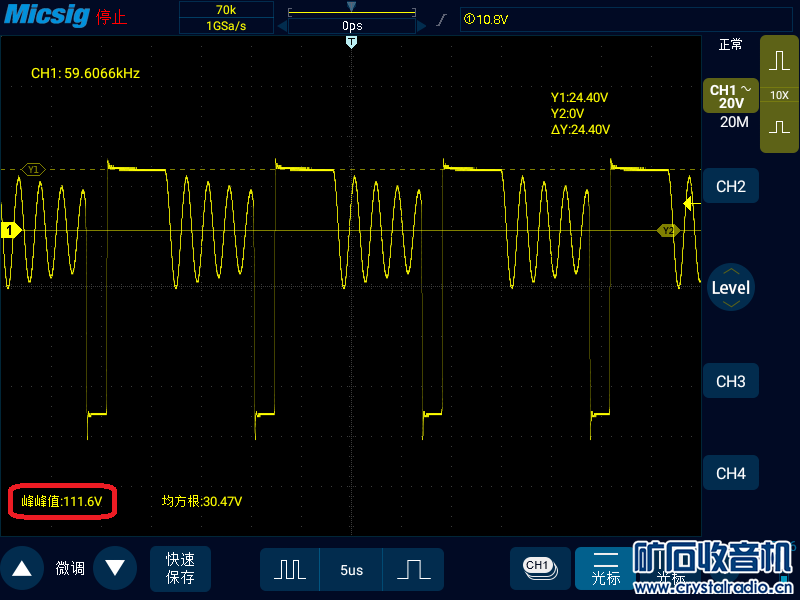Open the 5us timebase selector
The height and width of the screenshot is (600, 800).
tap(352, 570)
